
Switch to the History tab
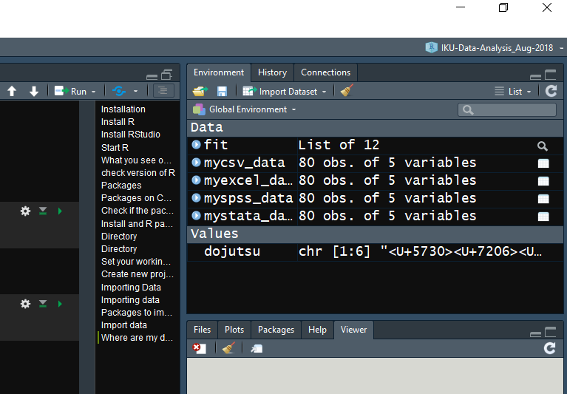pyautogui.click(x=272, y=73)
